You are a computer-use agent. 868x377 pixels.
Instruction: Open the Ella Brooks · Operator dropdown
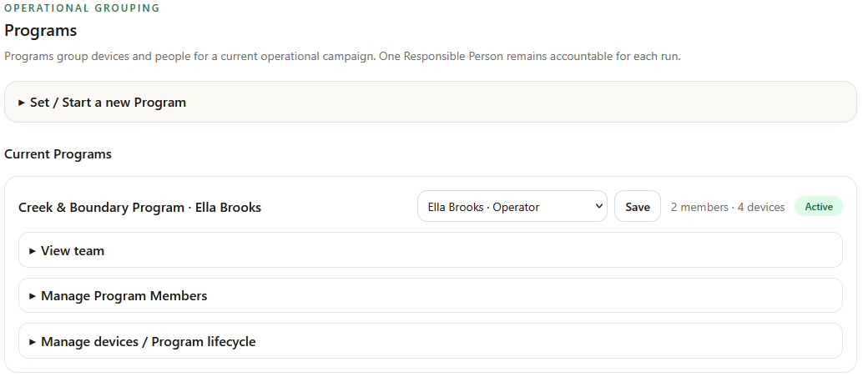pos(512,207)
